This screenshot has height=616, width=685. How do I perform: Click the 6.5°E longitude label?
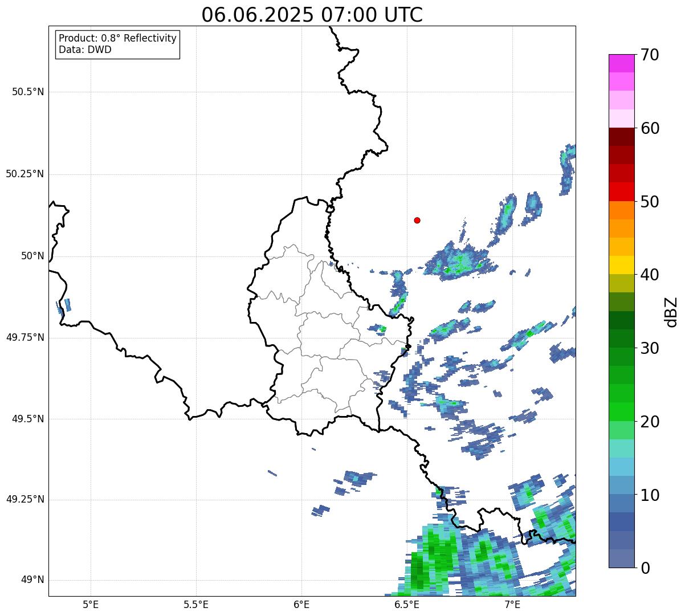[407, 604]
